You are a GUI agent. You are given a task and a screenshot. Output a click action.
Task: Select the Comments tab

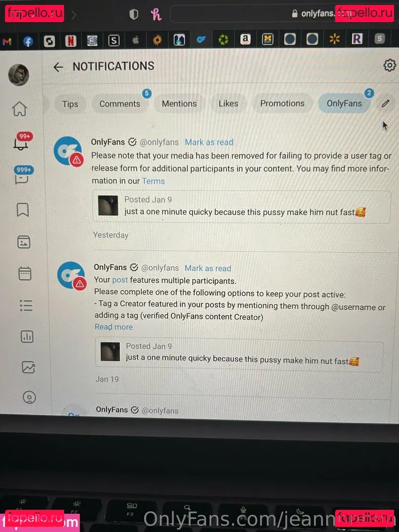point(120,104)
